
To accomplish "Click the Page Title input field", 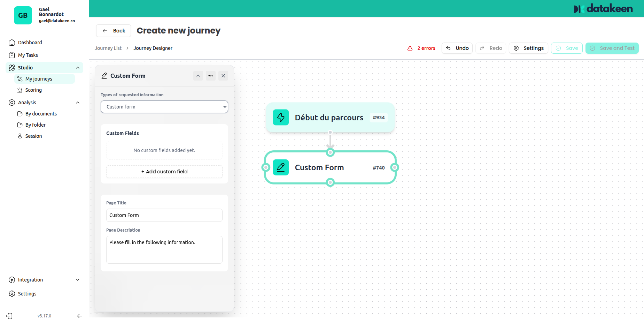I will 164,215.
